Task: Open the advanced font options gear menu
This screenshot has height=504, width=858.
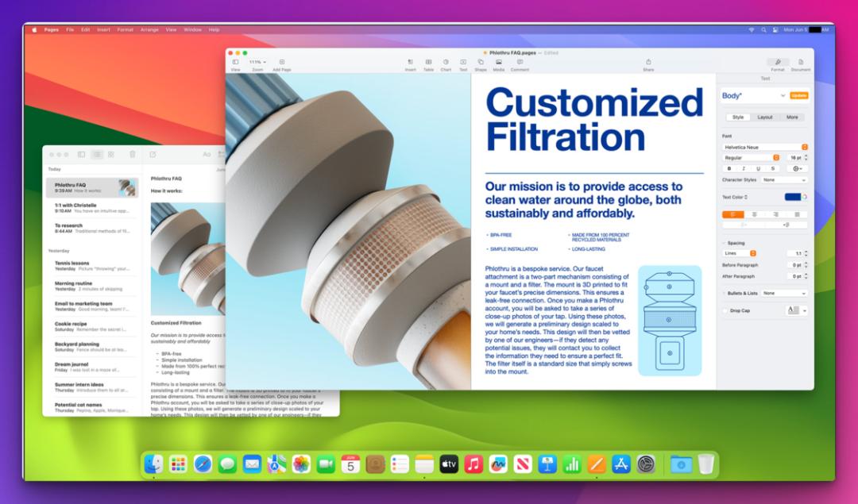Action: pos(797,168)
